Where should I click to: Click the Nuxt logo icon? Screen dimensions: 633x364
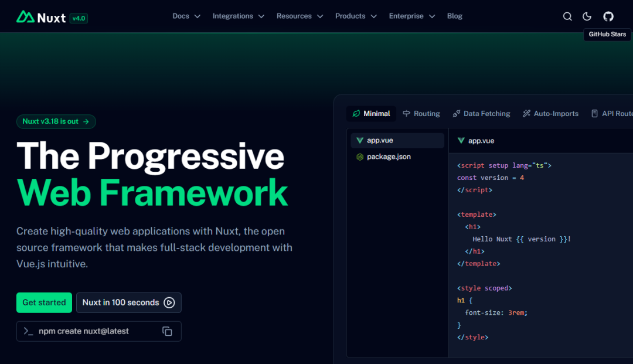[x=25, y=16]
